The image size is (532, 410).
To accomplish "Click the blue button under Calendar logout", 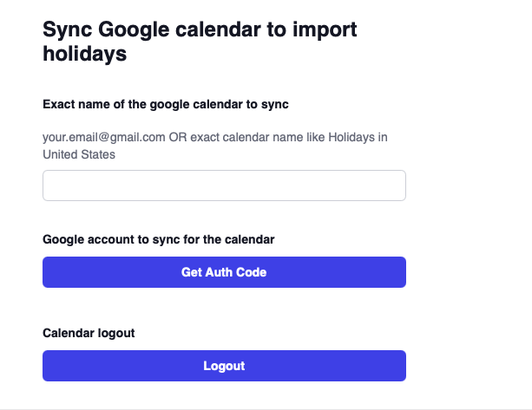I will [224, 366].
